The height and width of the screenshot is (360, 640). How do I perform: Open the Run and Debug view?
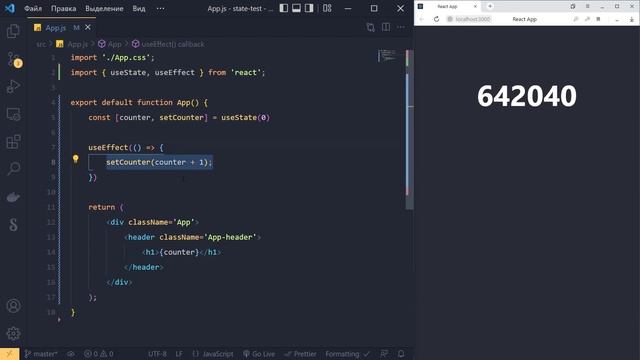[x=13, y=87]
